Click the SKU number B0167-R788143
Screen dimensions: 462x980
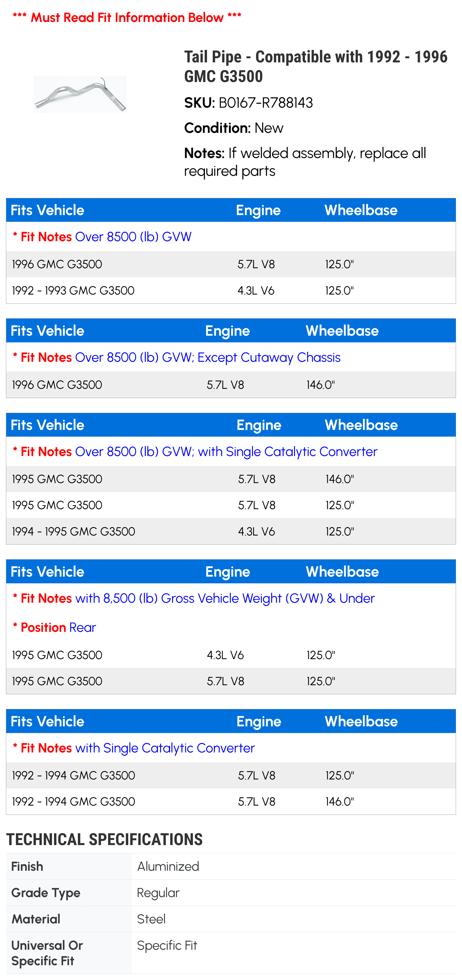(265, 103)
